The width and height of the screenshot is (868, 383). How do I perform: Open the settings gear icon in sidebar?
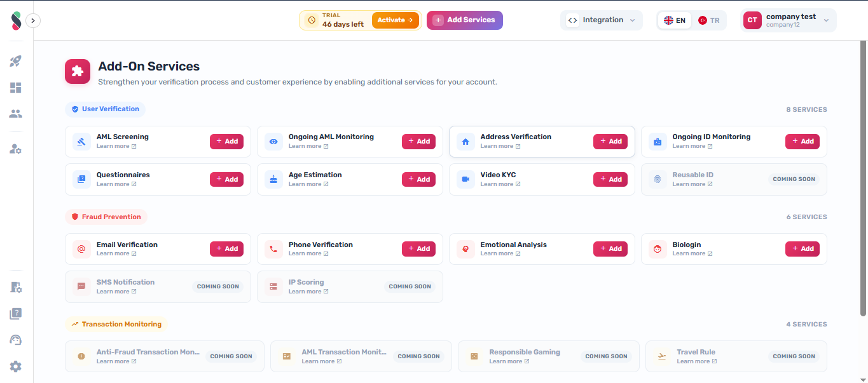point(16,366)
